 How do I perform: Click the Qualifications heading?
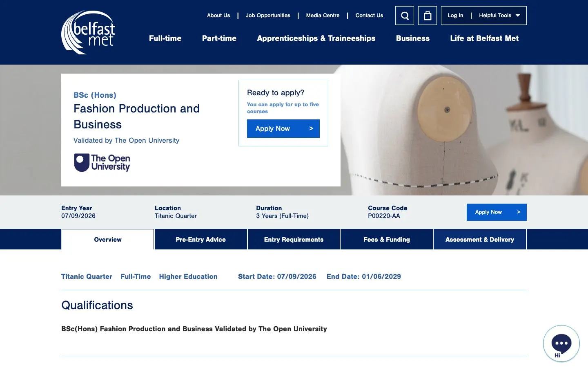coord(97,305)
